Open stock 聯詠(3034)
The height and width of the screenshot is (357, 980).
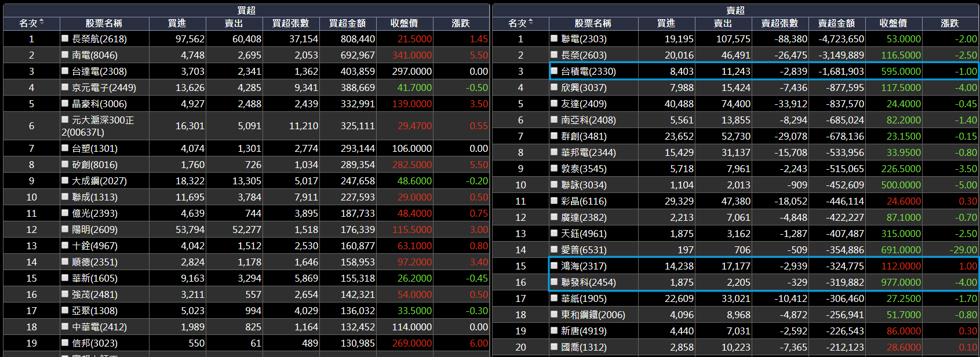coord(584,185)
